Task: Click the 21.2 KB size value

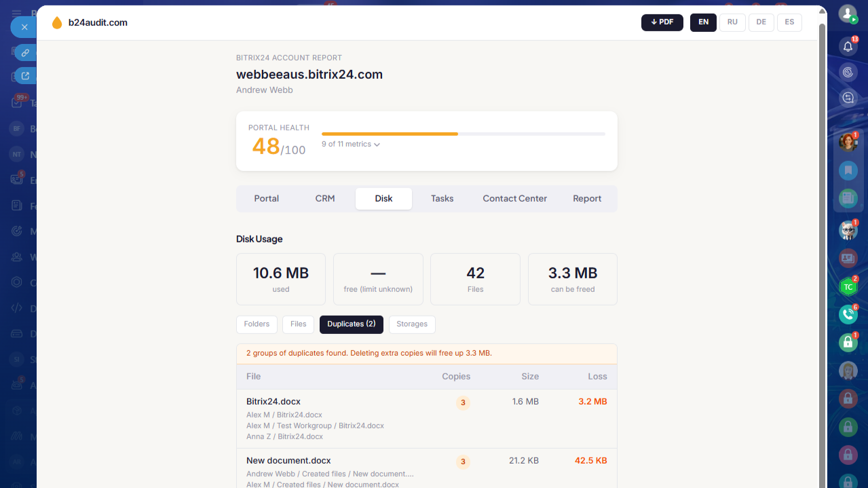Action: pos(524,461)
